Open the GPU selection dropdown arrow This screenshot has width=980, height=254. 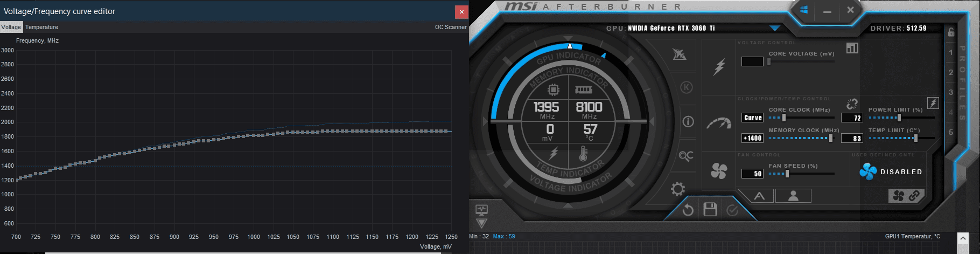point(775,28)
